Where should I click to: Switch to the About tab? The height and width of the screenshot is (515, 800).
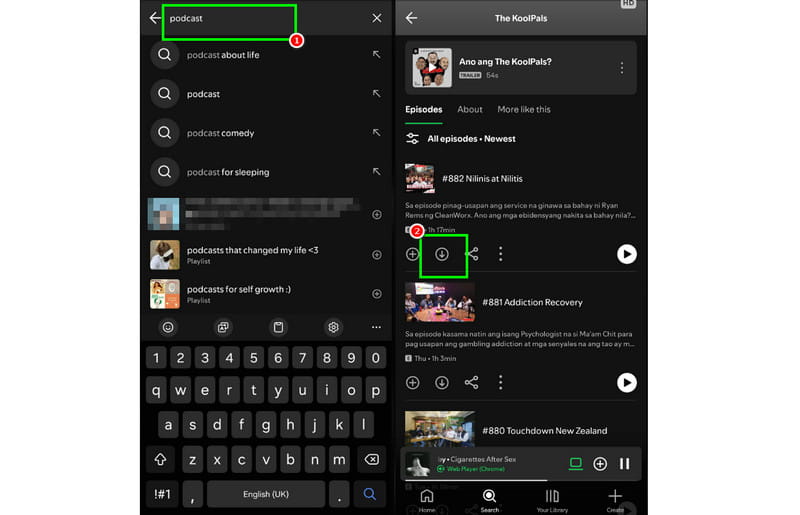coord(469,109)
